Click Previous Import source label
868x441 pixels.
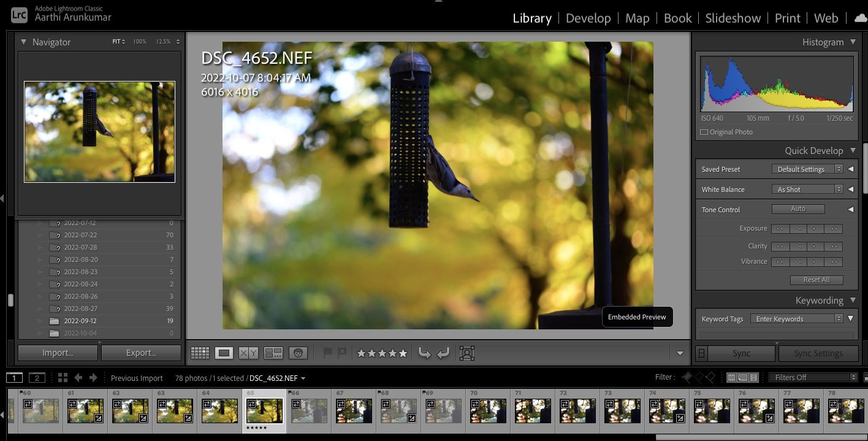click(137, 378)
